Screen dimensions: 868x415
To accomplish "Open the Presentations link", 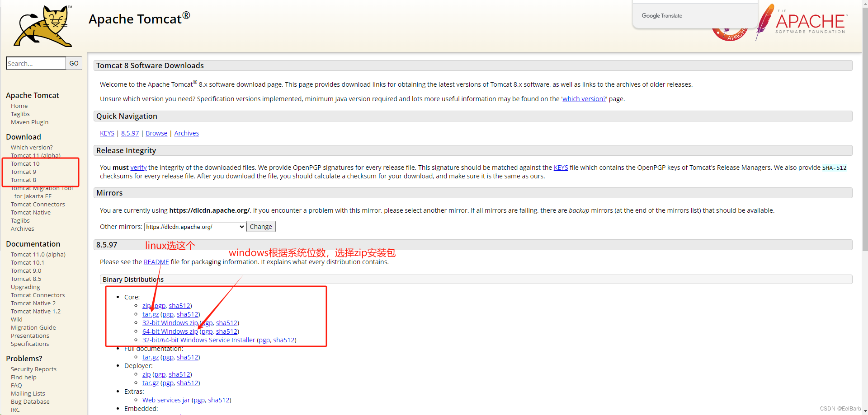I will coord(30,336).
